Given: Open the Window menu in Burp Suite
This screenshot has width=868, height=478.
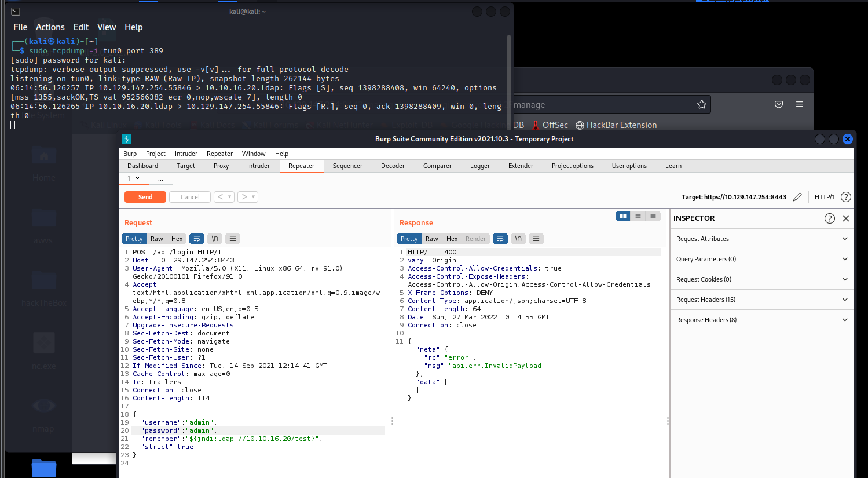Looking at the screenshot, I should (x=254, y=154).
